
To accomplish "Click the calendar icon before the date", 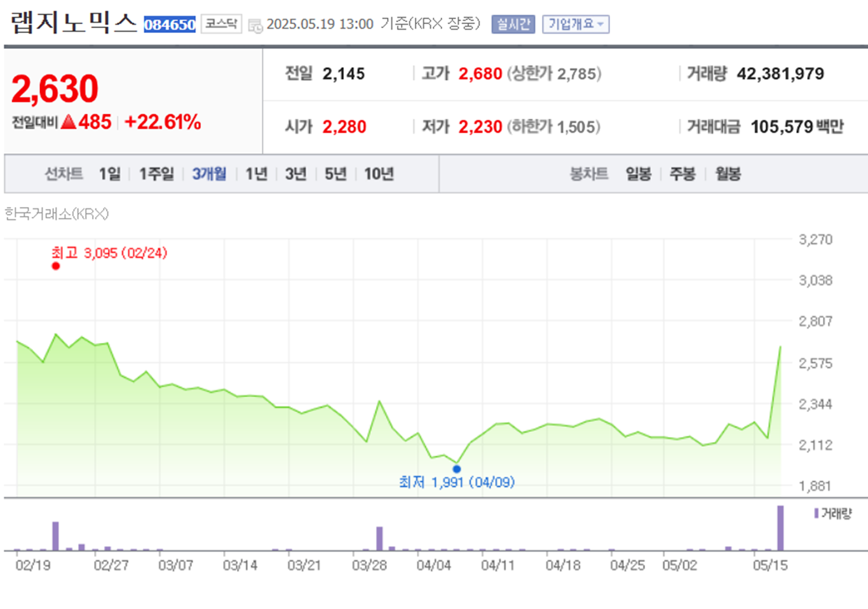I will 255,25.
